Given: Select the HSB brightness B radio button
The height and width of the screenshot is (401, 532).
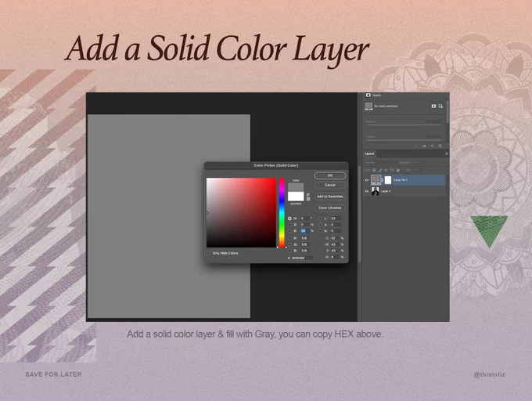Looking at the screenshot, I should [289, 231].
